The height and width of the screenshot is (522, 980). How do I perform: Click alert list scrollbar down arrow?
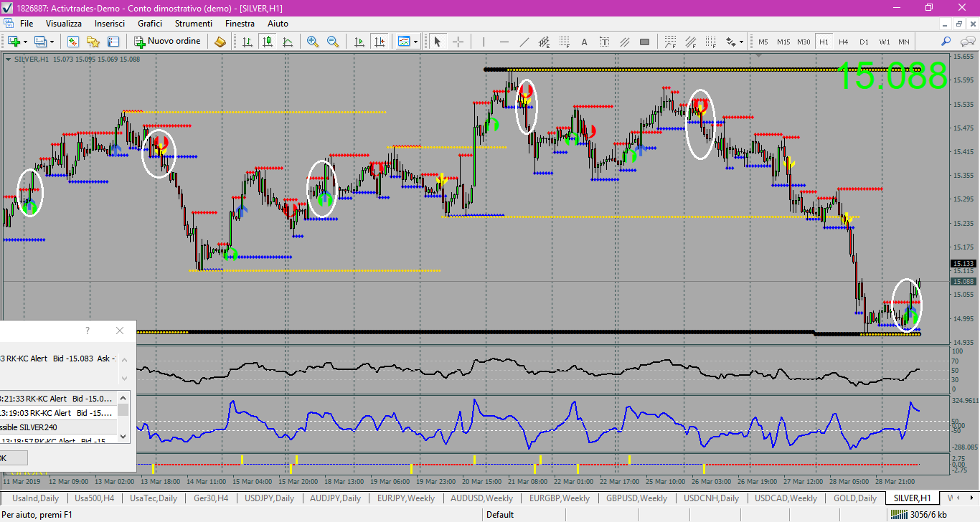point(123,435)
